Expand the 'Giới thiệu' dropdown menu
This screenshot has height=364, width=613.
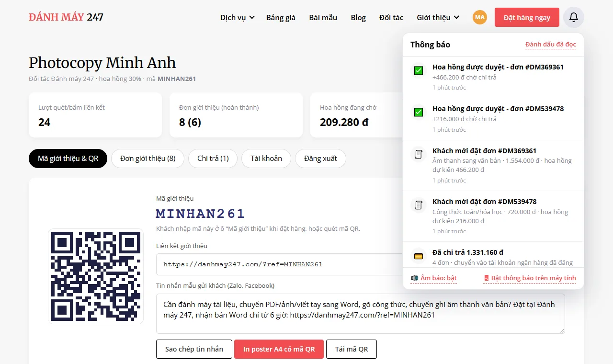(x=438, y=17)
